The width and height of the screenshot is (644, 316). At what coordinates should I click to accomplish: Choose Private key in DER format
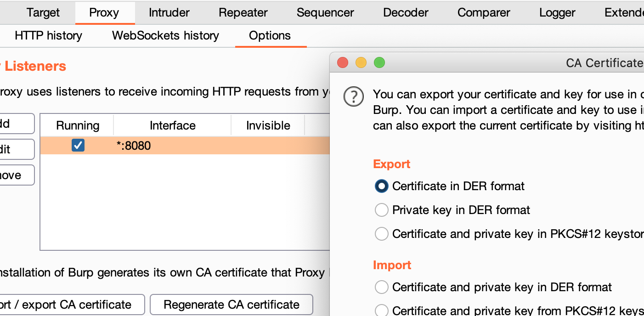point(382,210)
